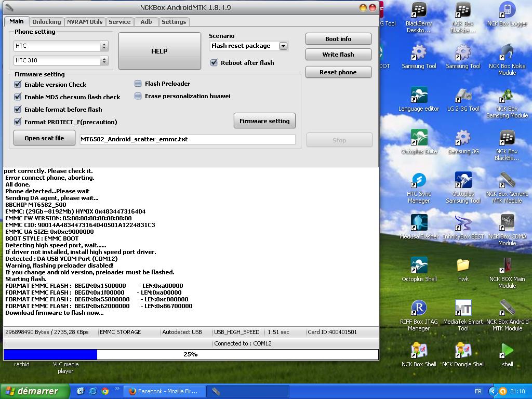532x399 pixels.
Task: Open NCK Box BlackBe… icon below NCK Box Samsung Module
Action: 507,145
